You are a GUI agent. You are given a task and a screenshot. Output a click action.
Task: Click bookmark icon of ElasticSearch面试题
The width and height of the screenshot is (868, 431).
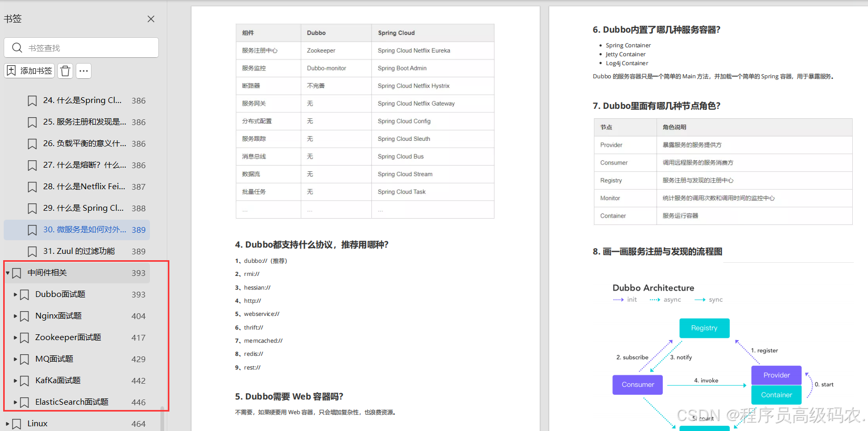click(24, 402)
